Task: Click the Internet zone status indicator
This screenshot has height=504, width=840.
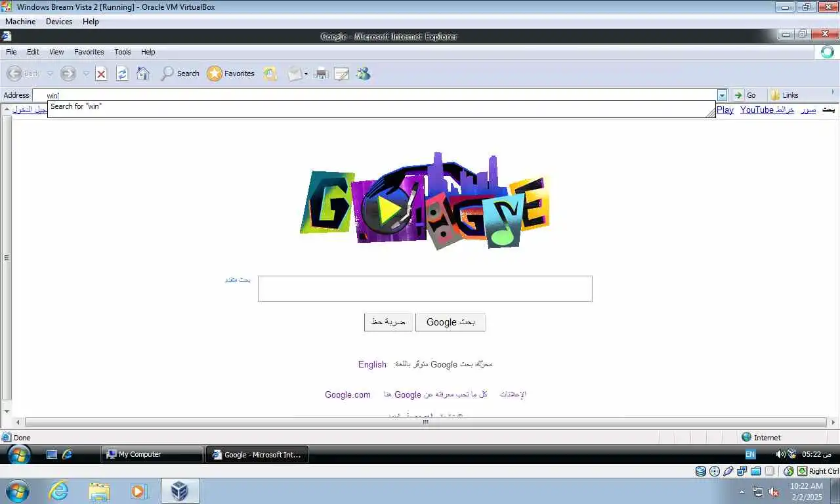Action: point(761,437)
